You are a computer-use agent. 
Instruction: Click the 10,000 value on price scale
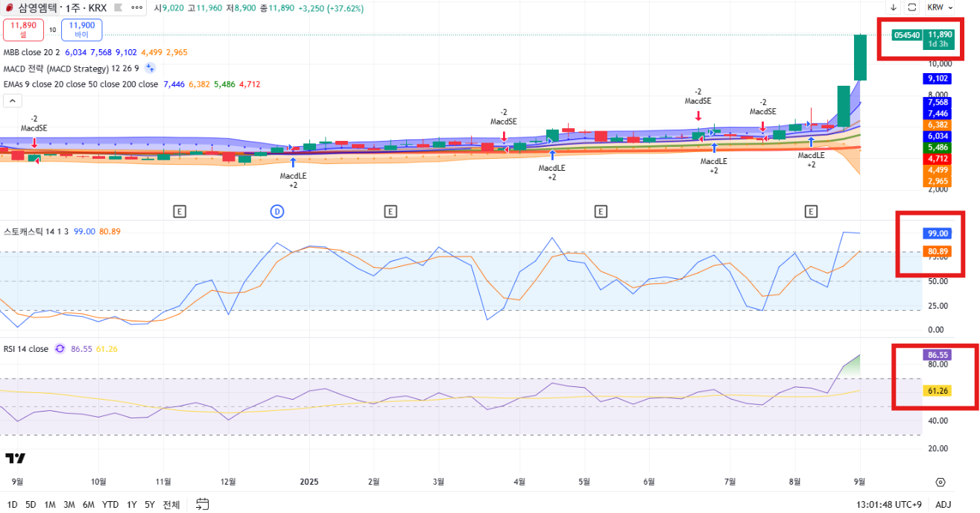click(x=940, y=63)
